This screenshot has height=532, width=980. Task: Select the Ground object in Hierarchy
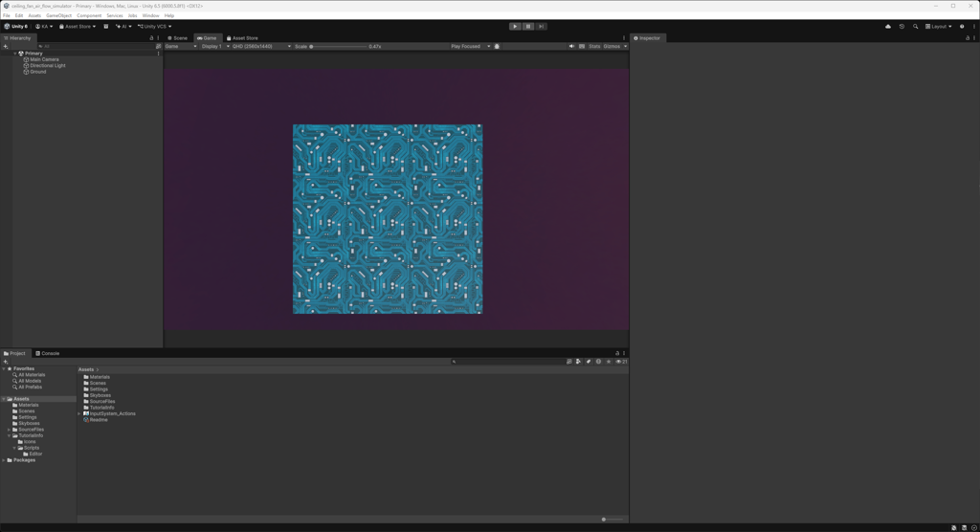point(37,72)
